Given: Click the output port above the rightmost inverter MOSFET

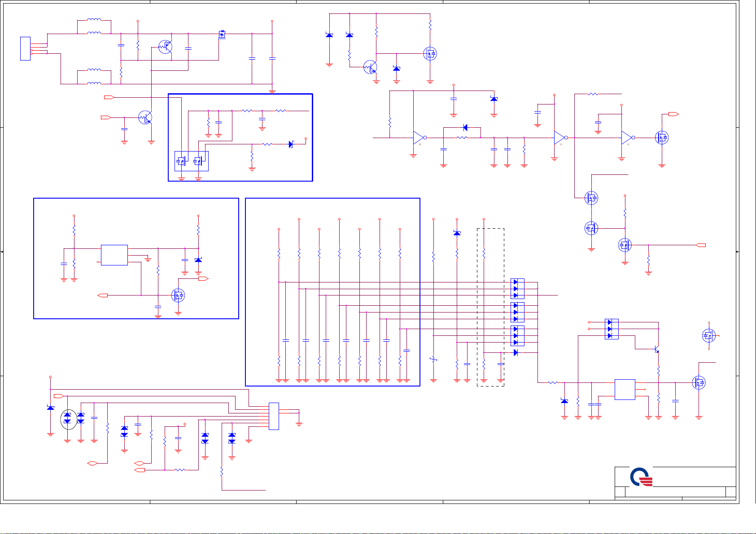Looking at the screenshot, I should click(x=673, y=114).
